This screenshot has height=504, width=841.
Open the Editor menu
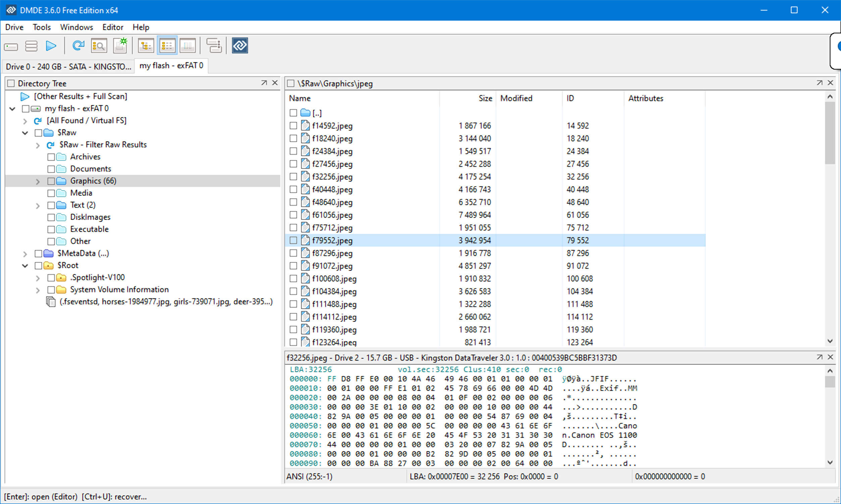113,27
